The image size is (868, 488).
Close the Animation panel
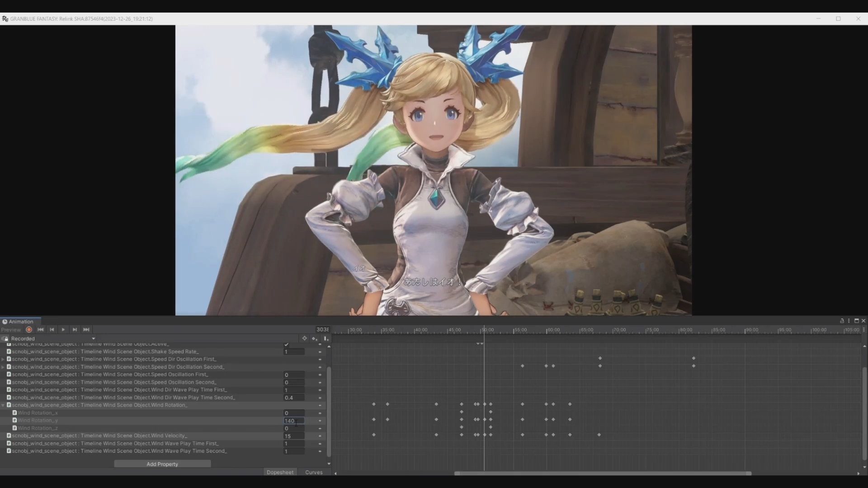(863, 321)
